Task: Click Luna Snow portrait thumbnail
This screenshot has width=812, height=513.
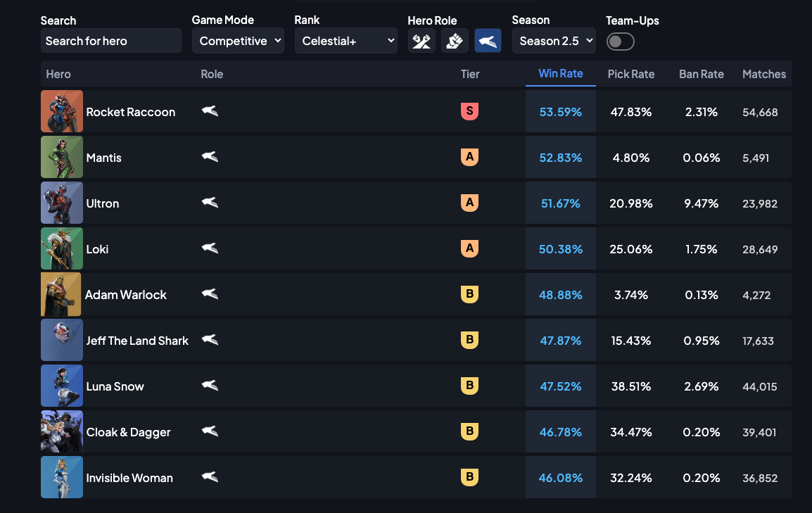Action: 62,386
